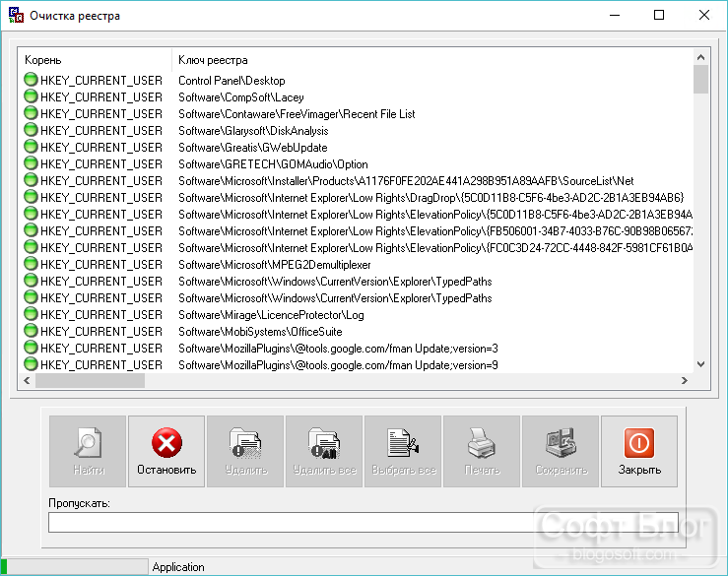Image resolution: width=728 pixels, height=576 pixels.
Task: Select Software\Greatis\GWebUpdate entry
Action: point(253,148)
